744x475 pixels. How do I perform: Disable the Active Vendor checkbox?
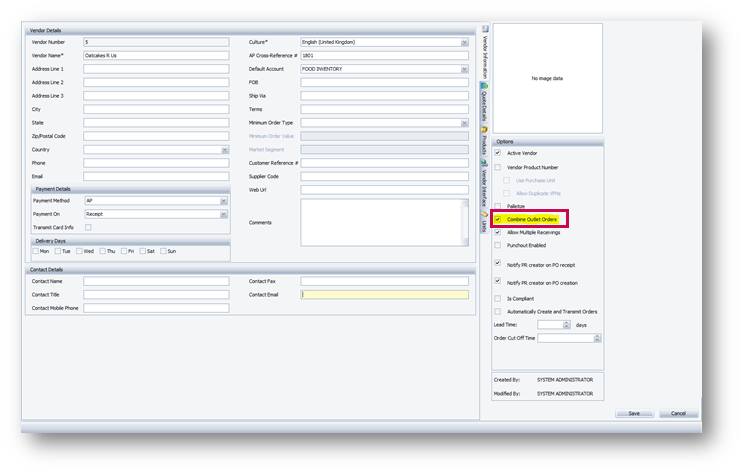pyautogui.click(x=498, y=152)
